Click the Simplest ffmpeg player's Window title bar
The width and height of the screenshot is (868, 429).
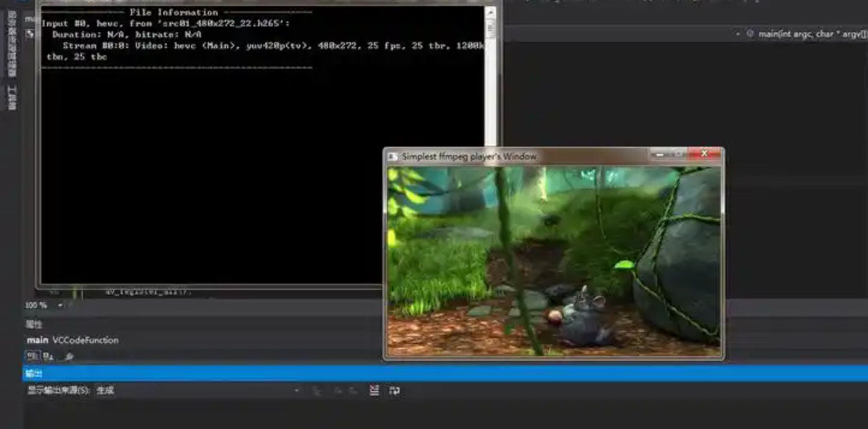[554, 156]
